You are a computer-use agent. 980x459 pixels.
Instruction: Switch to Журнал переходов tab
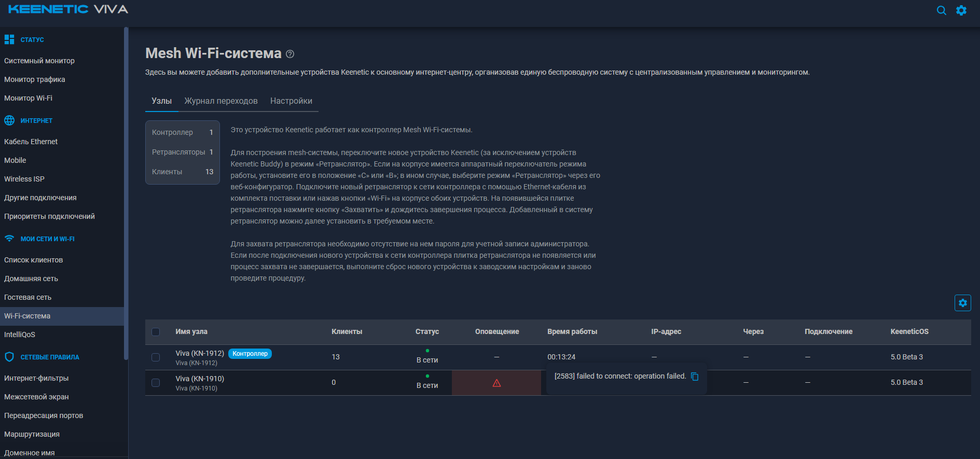pos(221,101)
